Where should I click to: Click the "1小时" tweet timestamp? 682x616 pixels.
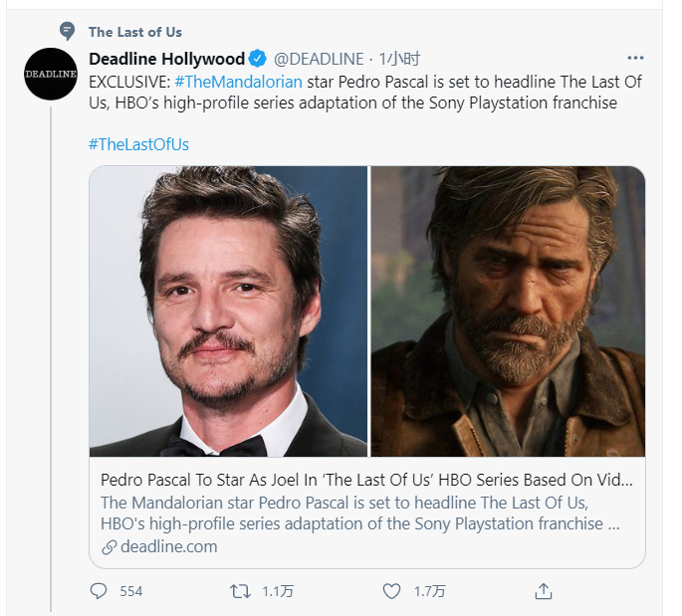[x=399, y=59]
